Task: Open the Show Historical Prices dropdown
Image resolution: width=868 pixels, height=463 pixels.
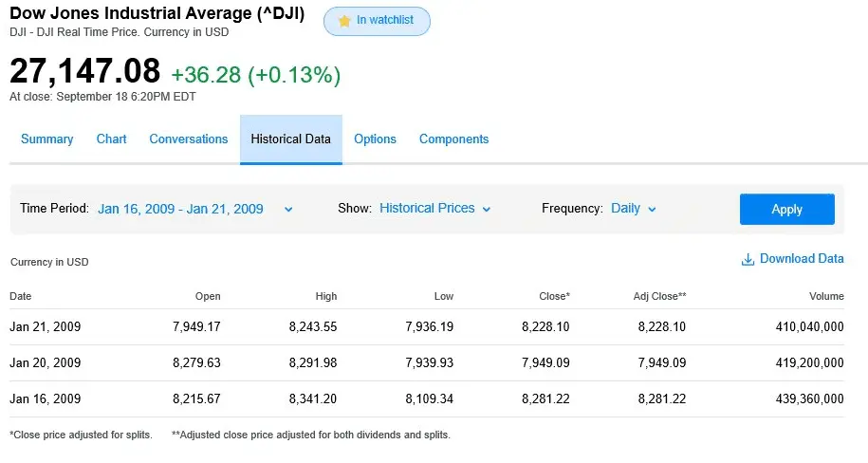Action: click(434, 209)
